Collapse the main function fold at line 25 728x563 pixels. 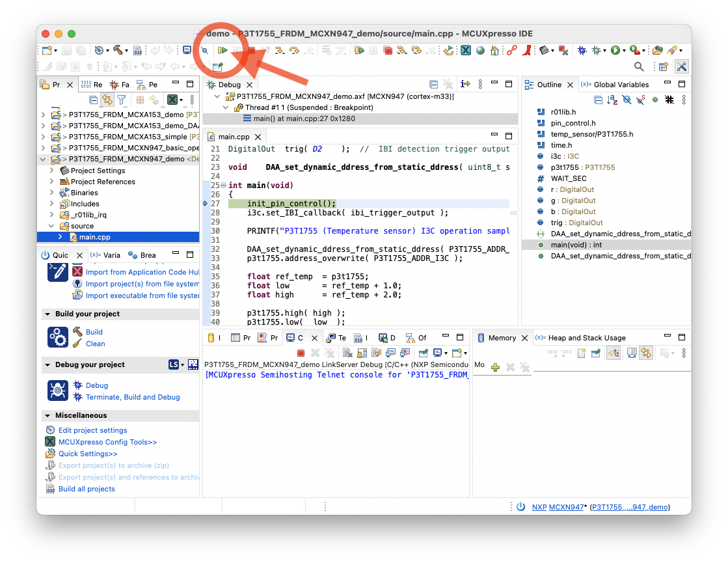(224, 185)
